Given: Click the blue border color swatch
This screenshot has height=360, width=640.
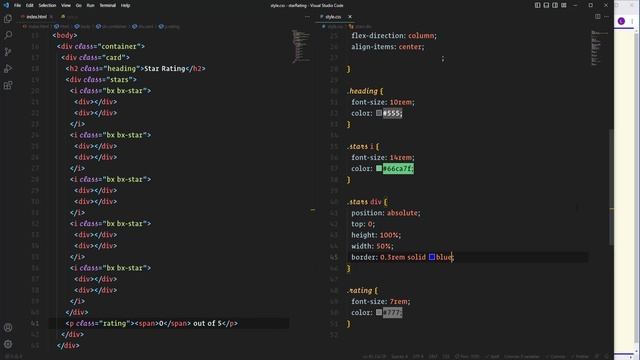Looking at the screenshot, I should click(x=431, y=257).
